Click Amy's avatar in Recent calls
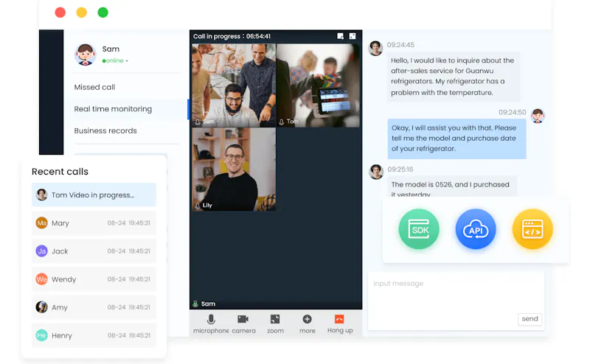The width and height of the screenshot is (590, 364). pyautogui.click(x=41, y=307)
